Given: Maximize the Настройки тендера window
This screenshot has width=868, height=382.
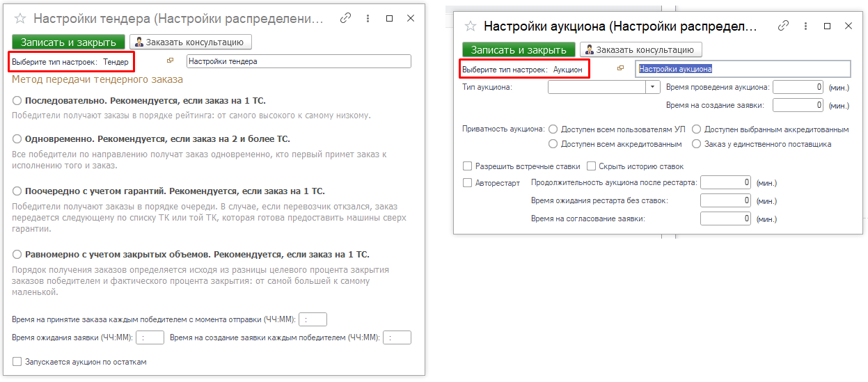Looking at the screenshot, I should [389, 19].
